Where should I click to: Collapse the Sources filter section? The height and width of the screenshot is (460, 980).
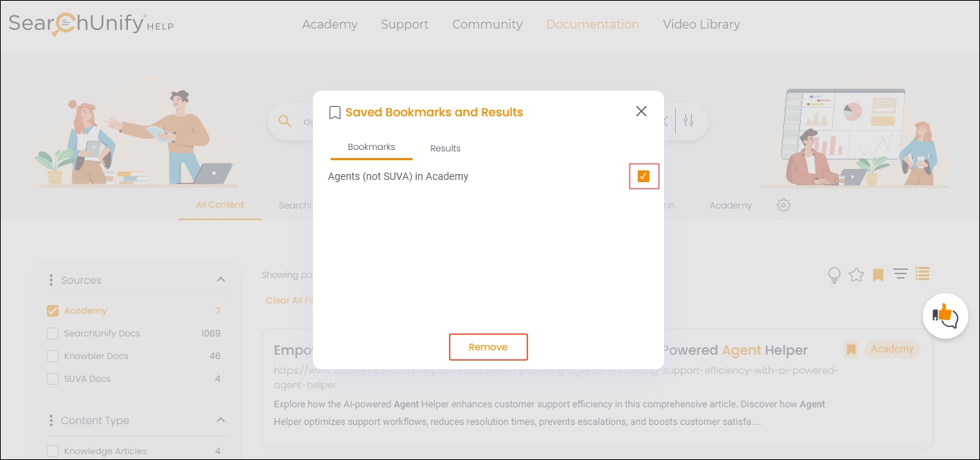coord(221,280)
